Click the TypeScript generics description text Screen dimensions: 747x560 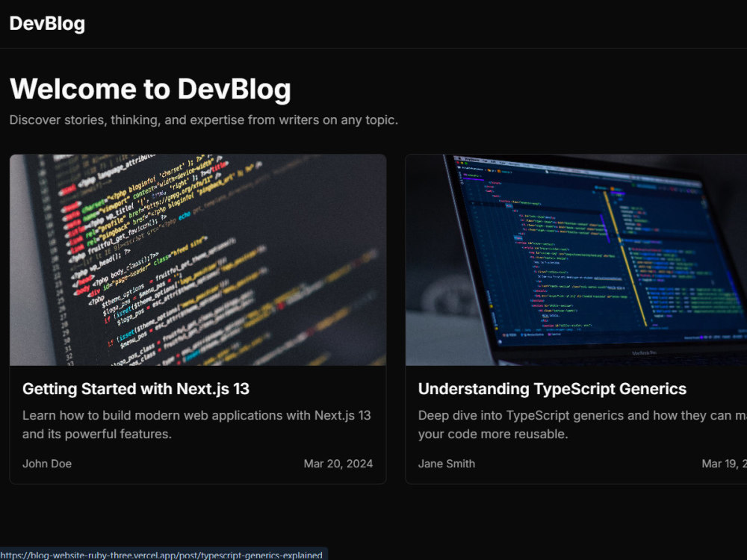pos(582,424)
